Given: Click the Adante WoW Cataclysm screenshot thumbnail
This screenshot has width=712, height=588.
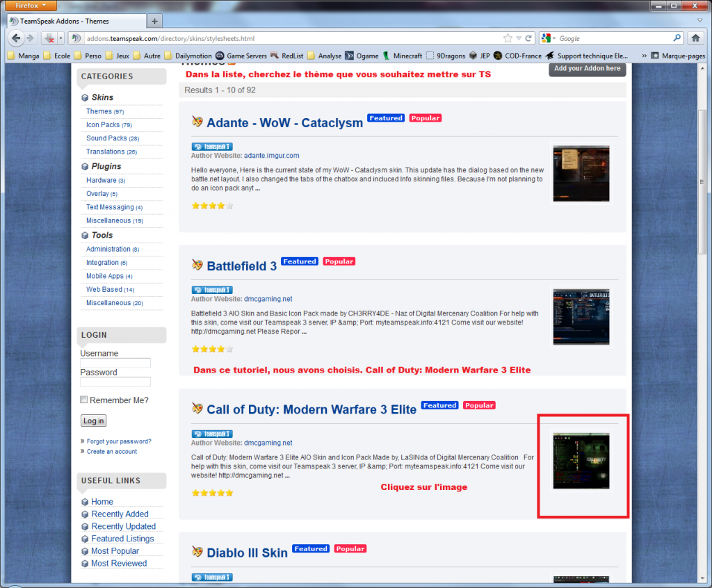Looking at the screenshot, I should pos(581,174).
